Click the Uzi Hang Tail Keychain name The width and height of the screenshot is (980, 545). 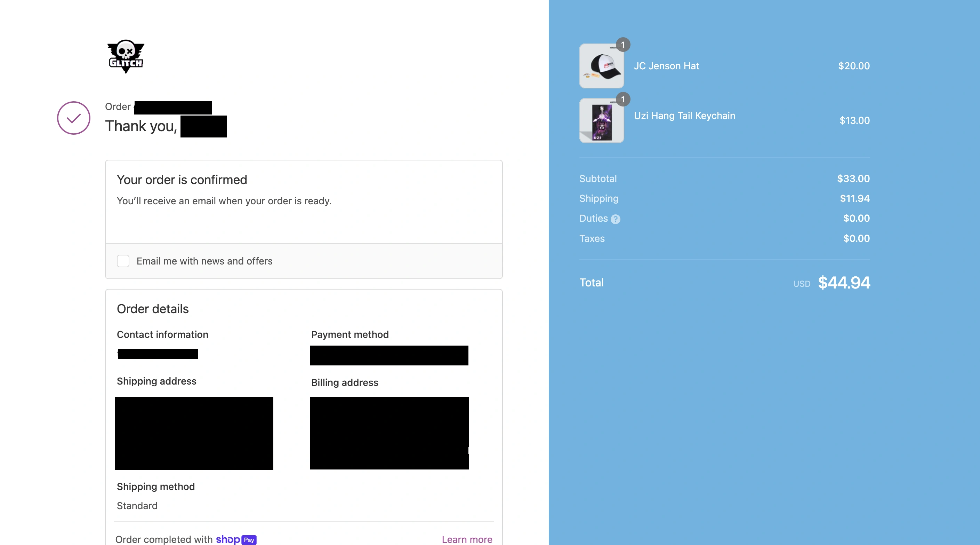(684, 116)
